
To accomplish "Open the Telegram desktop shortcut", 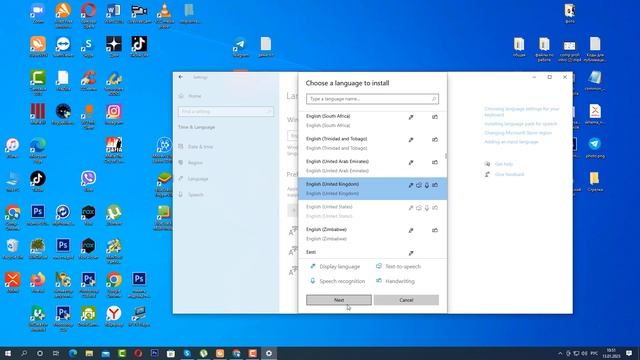I will coord(240,47).
